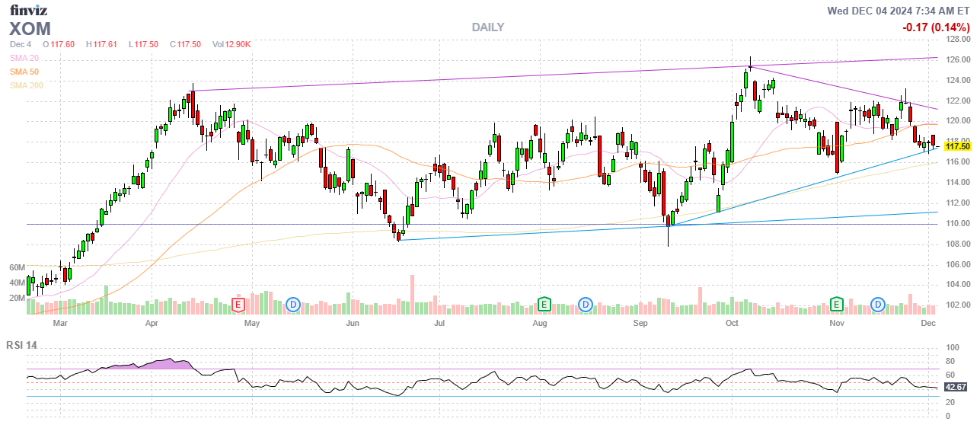Click the dividend D marker in mid-May
The image size is (980, 428).
point(293,305)
